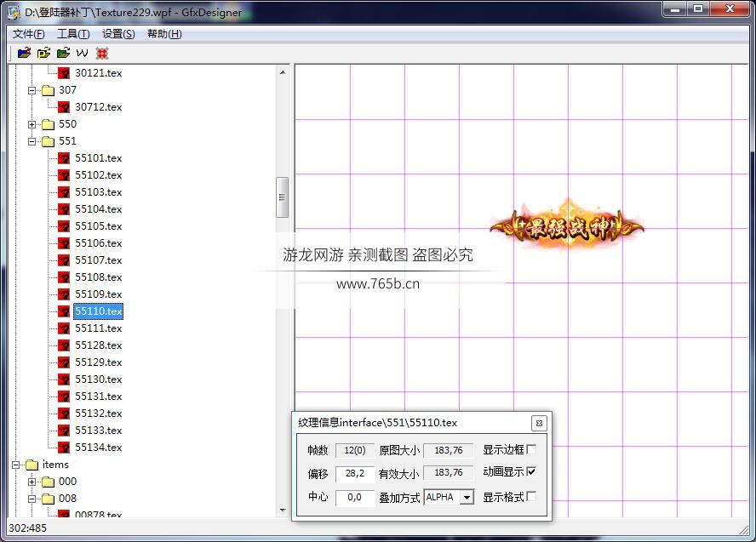Screen dimensions: 756x542
Task: Click status bar coordinates 302:485
Action: (x=28, y=528)
